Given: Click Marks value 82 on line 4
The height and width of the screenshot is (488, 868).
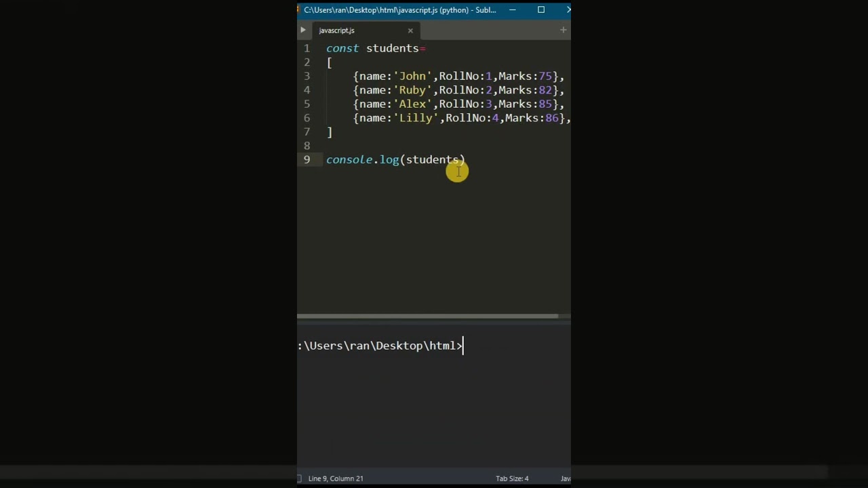Looking at the screenshot, I should coord(545,90).
